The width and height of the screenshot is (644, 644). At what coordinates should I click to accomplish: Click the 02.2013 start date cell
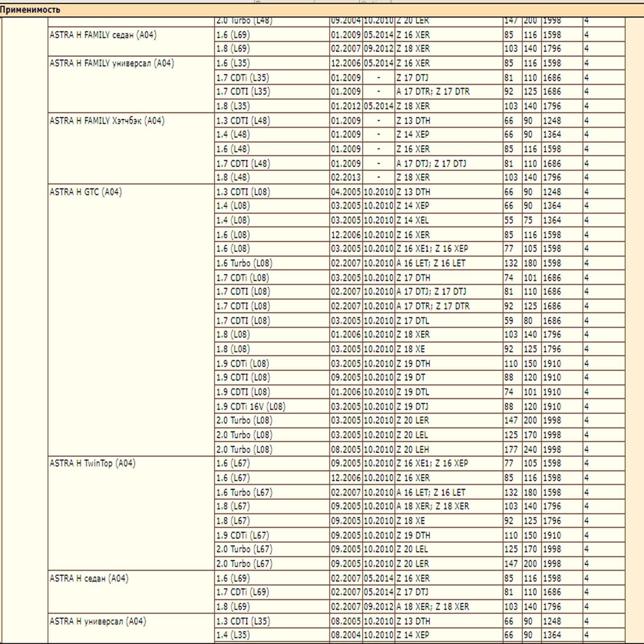click(346, 177)
